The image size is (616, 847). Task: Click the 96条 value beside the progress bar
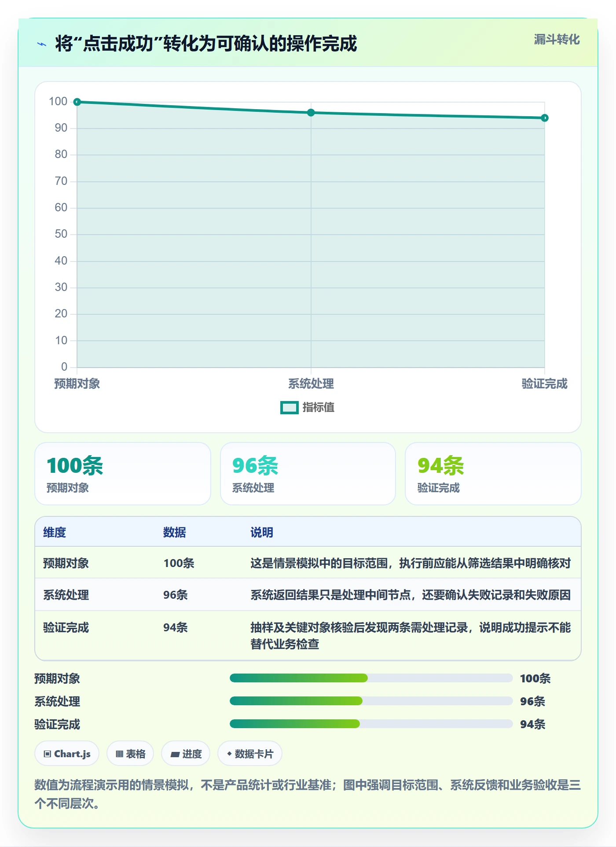532,701
